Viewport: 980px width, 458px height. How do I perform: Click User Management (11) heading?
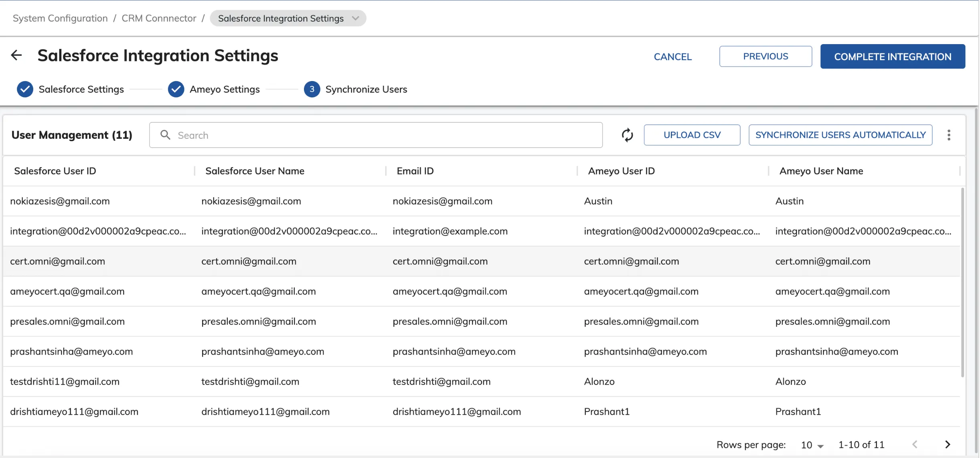pyautogui.click(x=72, y=135)
